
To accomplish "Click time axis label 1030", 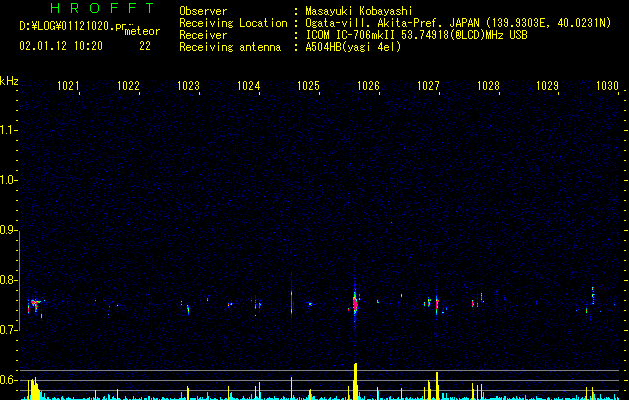I will coord(607,85).
